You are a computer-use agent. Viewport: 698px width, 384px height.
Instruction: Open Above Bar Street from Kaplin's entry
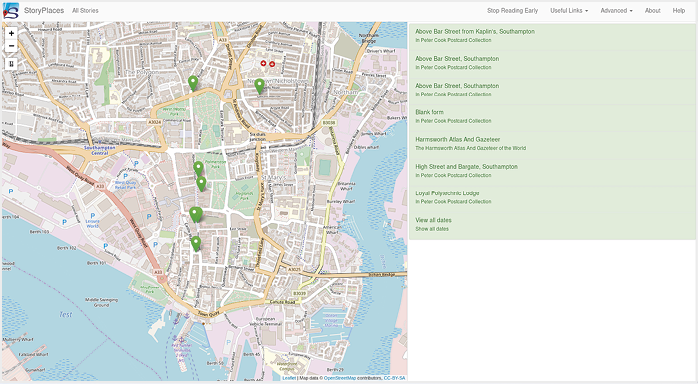coord(552,36)
